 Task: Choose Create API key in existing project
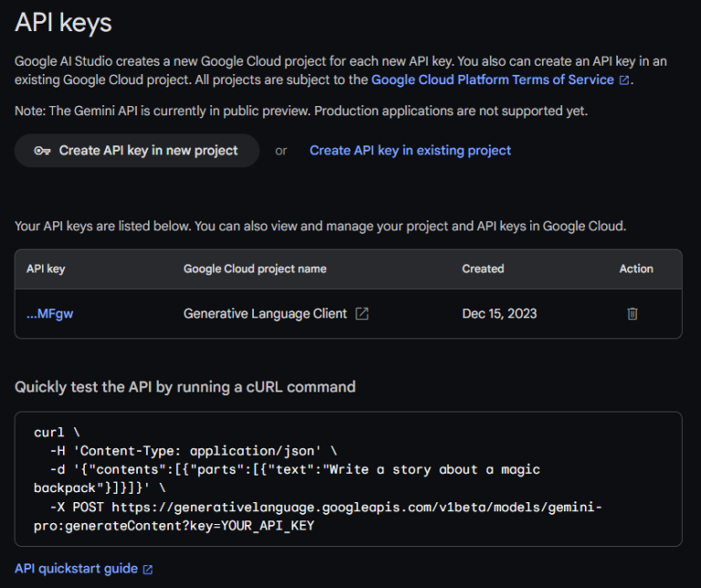410,151
